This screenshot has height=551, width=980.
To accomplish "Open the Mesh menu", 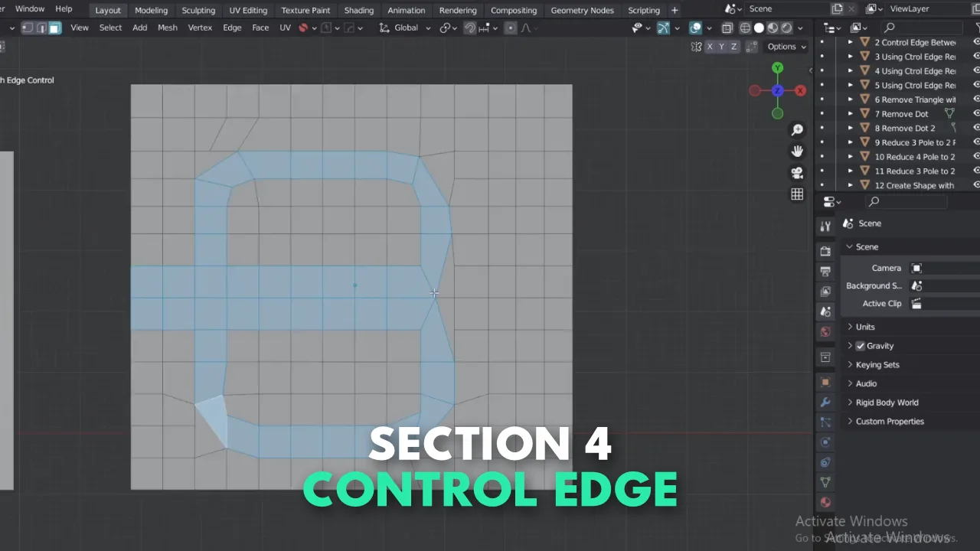I will pos(167,28).
